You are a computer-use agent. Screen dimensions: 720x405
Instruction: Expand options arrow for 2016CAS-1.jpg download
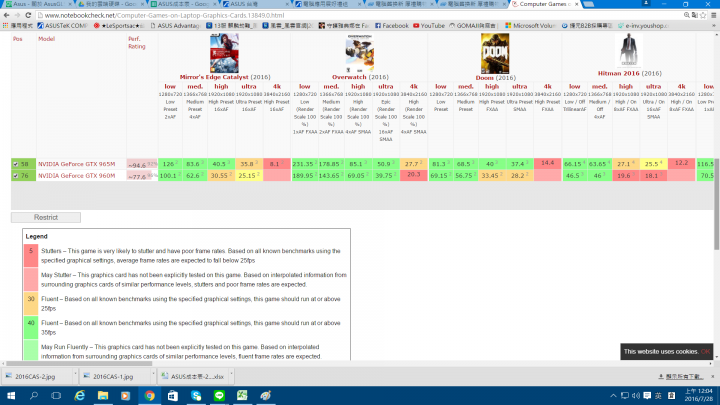pos(153,376)
